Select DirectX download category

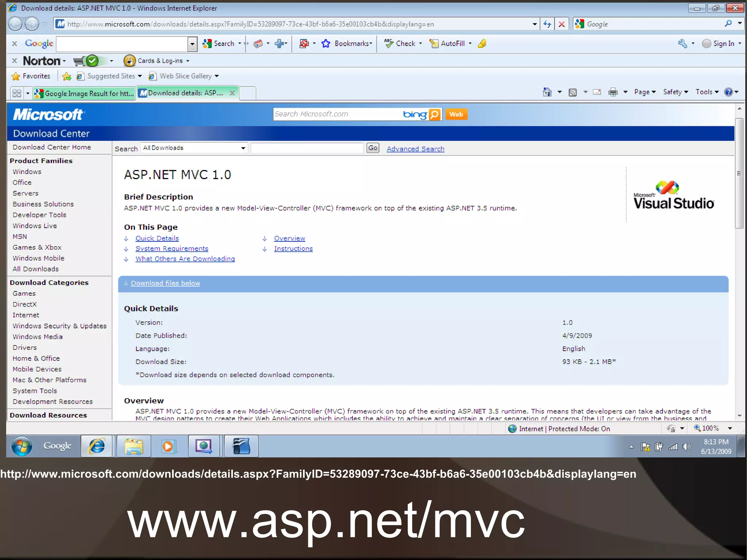pos(24,304)
